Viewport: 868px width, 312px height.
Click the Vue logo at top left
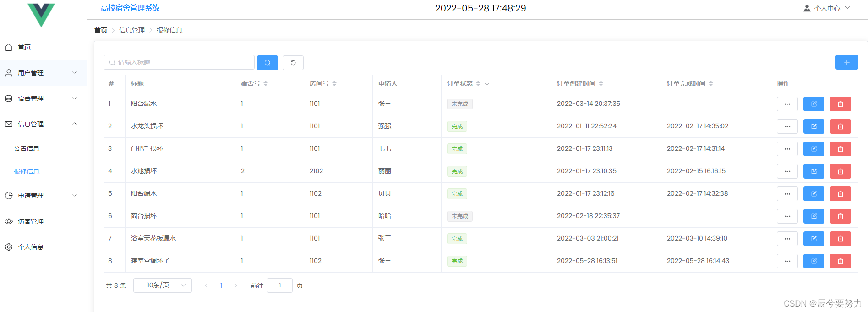click(41, 15)
